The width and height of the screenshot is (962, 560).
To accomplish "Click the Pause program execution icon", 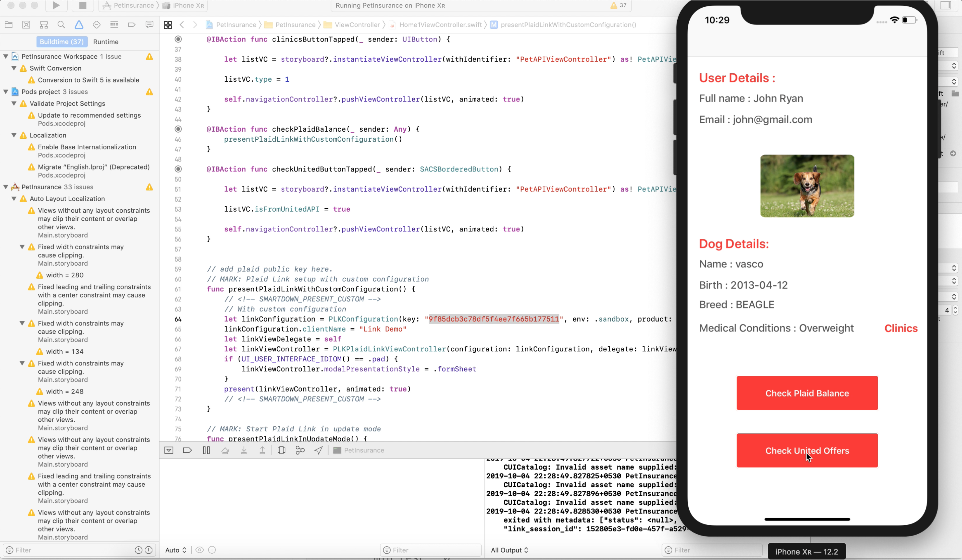I will 206,450.
